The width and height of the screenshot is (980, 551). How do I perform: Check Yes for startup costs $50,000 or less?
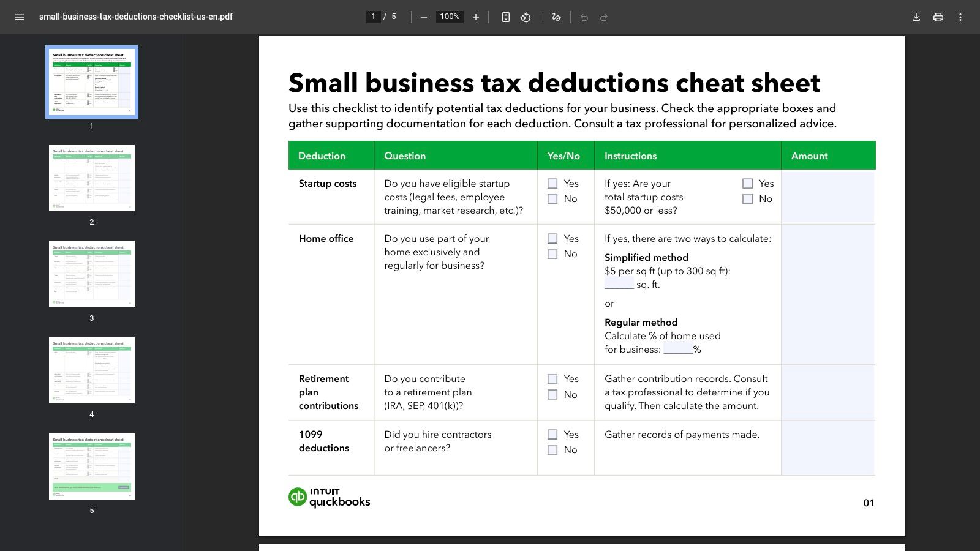(747, 184)
